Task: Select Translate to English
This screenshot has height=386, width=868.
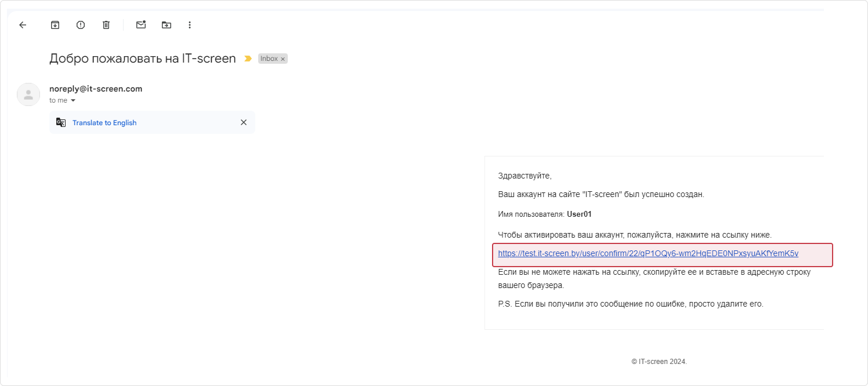Action: pyautogui.click(x=104, y=123)
